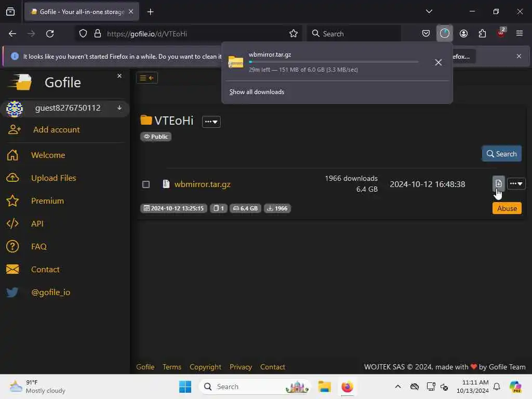
Task: Click Contact in the sidebar
Action: [x=45, y=270]
